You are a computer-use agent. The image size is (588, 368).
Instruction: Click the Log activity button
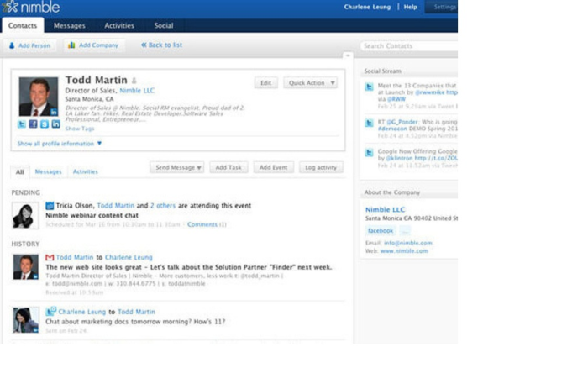pos(321,167)
